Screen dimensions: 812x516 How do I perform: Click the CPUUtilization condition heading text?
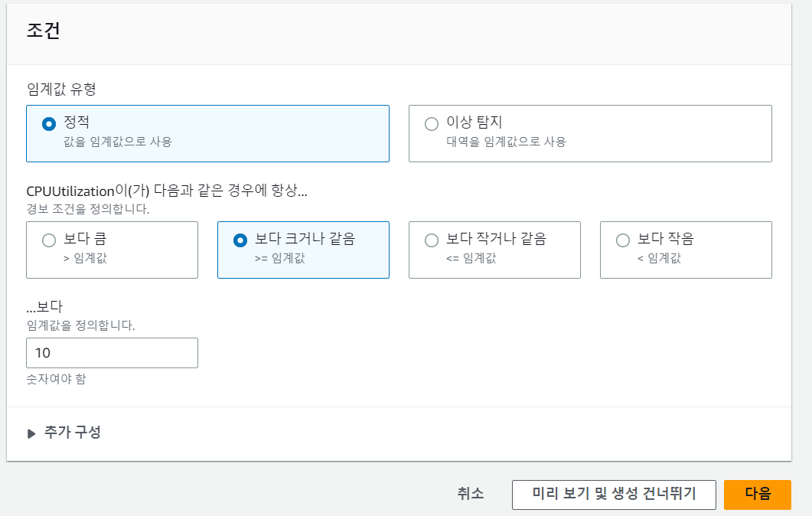pyautogui.click(x=167, y=191)
